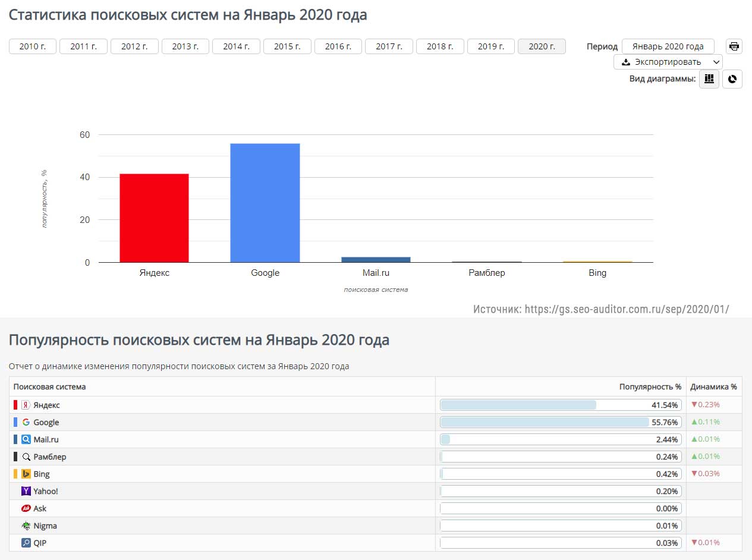
Task: Click the Google popularity bar 55.76%
Action: click(561, 422)
